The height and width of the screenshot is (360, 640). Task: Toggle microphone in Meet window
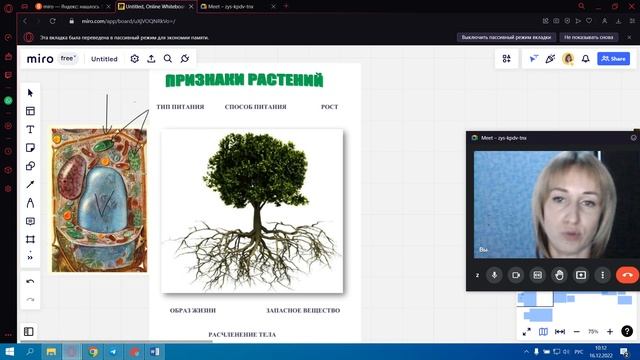[x=494, y=275]
